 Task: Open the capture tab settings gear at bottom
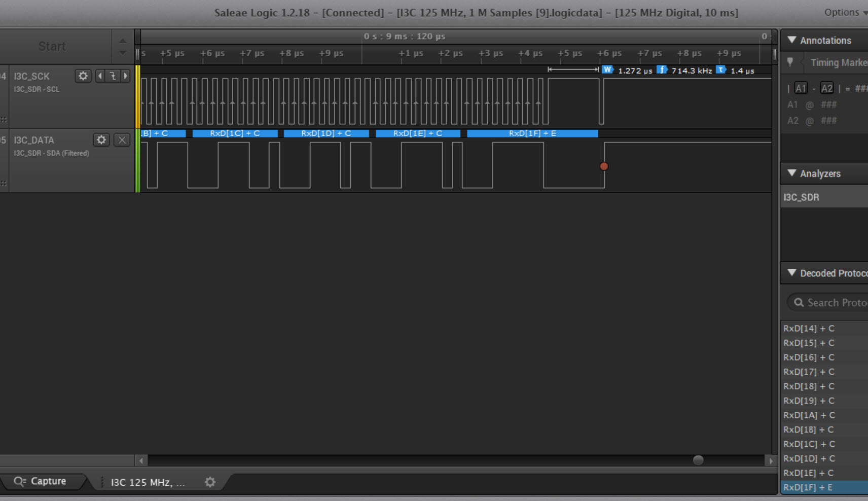click(x=210, y=482)
